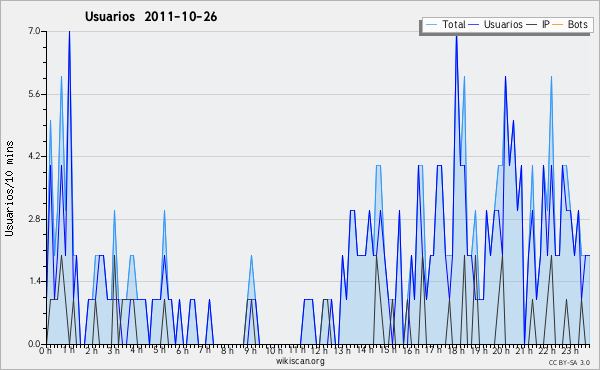Click the '13 h' x-axis label

coord(342,350)
